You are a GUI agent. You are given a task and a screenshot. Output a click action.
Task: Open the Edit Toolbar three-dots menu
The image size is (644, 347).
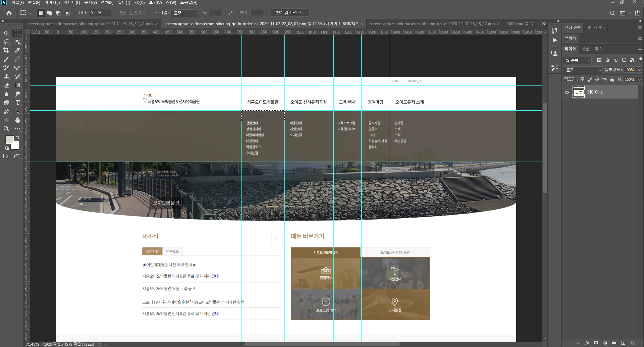tap(17, 129)
